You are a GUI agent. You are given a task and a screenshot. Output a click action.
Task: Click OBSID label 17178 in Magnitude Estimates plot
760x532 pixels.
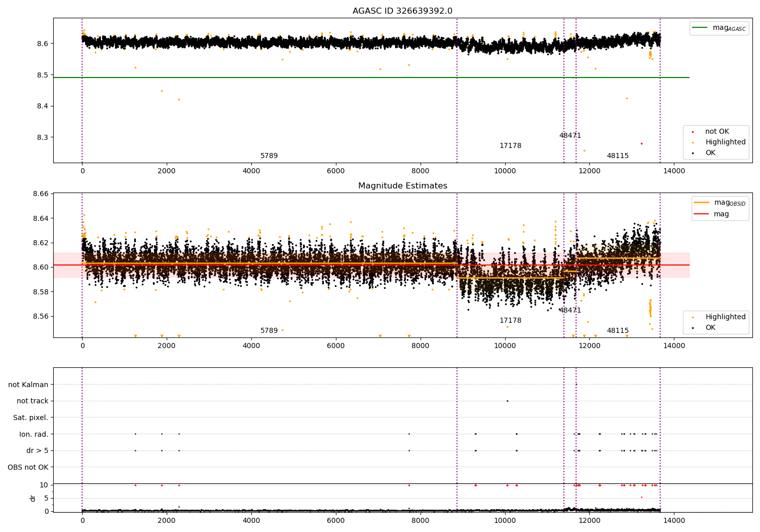point(510,321)
